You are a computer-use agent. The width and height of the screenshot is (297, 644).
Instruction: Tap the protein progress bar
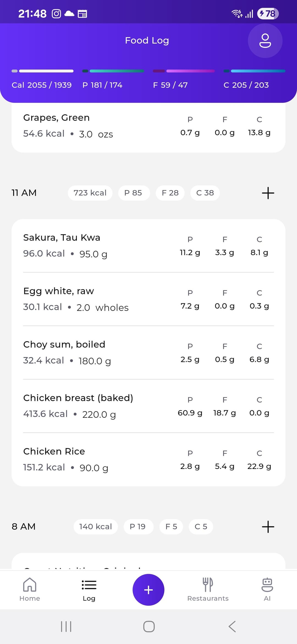pos(113,71)
